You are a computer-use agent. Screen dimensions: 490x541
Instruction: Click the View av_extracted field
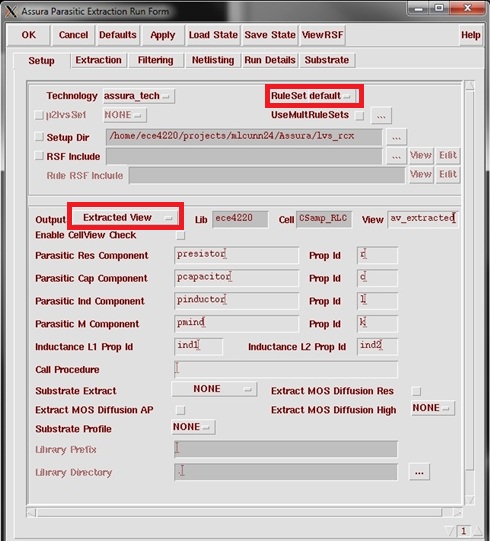pyautogui.click(x=423, y=219)
